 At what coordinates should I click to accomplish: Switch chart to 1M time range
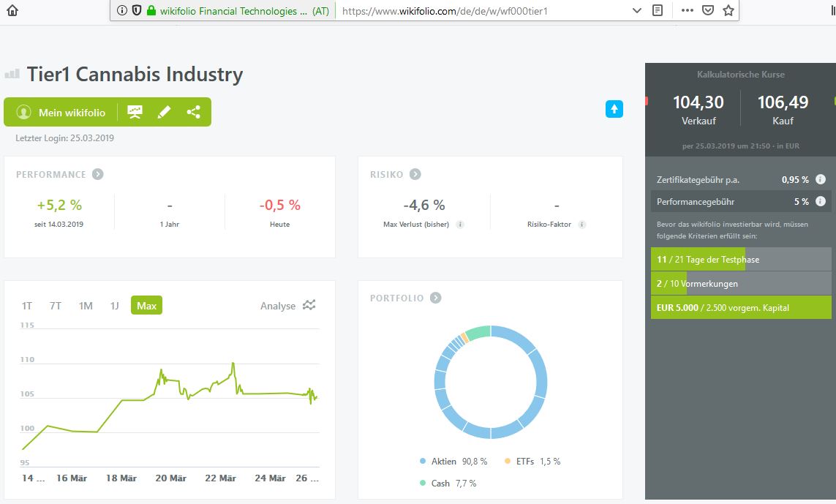tap(86, 306)
